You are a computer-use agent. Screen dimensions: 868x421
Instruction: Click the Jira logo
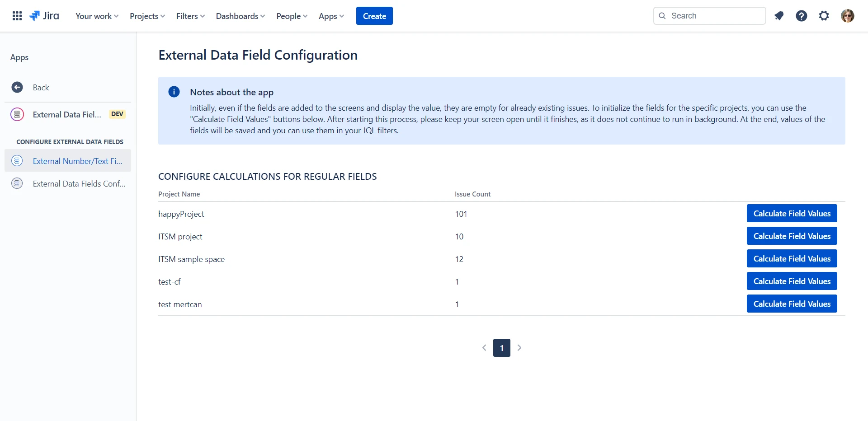point(44,16)
